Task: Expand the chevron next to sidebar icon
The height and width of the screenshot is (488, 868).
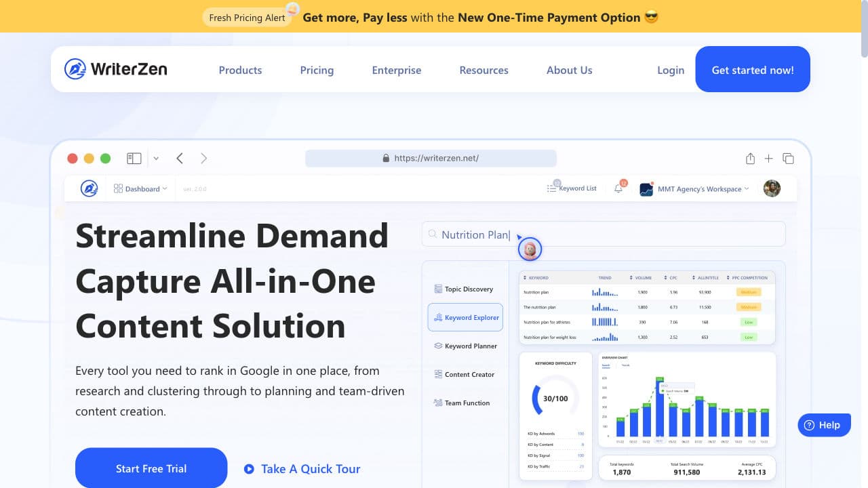Action: tap(156, 159)
